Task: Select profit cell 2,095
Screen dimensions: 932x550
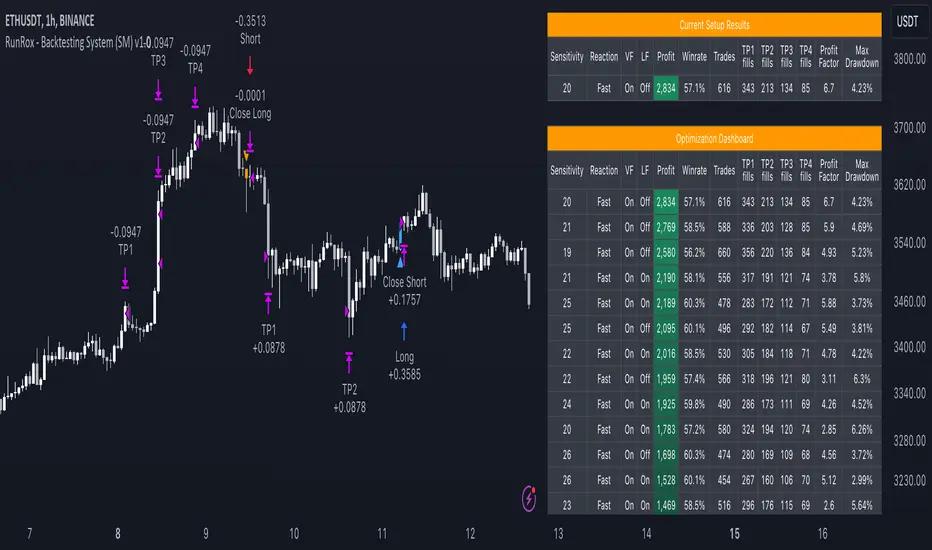Action: [666, 328]
